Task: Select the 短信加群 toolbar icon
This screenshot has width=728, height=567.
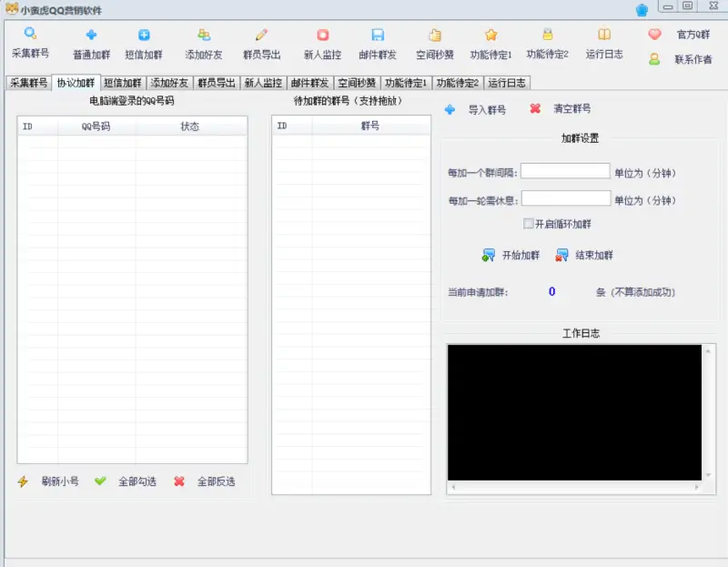Action: coord(146,43)
